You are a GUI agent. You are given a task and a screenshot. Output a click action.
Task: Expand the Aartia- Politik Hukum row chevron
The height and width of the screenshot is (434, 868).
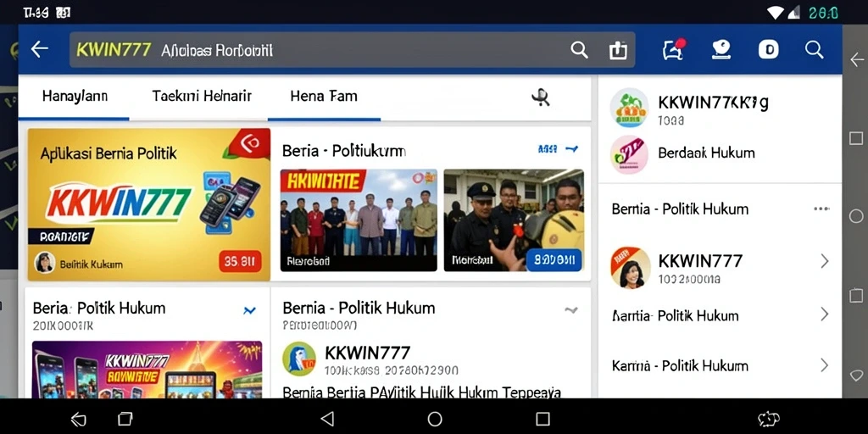pos(824,314)
